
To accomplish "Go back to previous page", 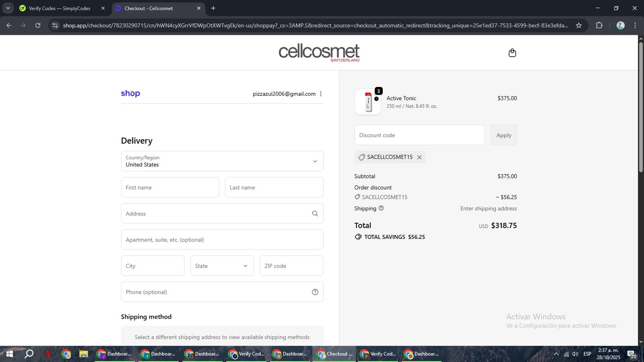I will click(9, 25).
